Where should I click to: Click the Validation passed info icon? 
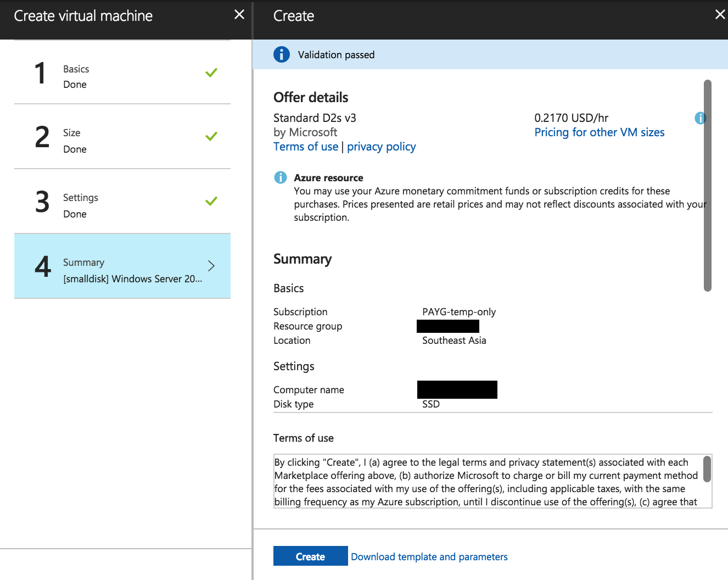[281, 54]
